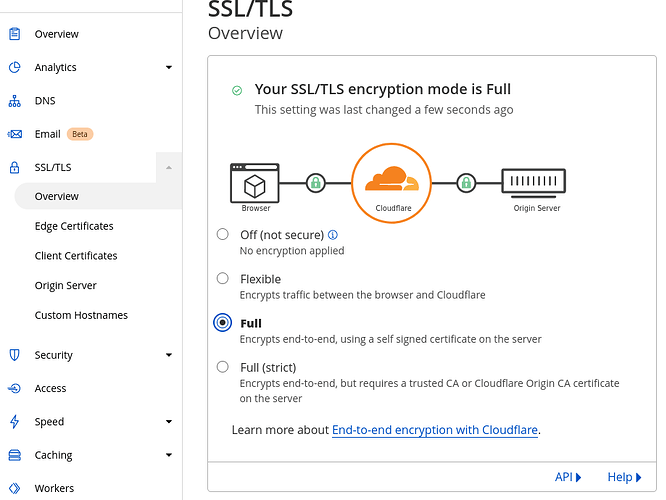Expand the Help link

click(x=624, y=477)
